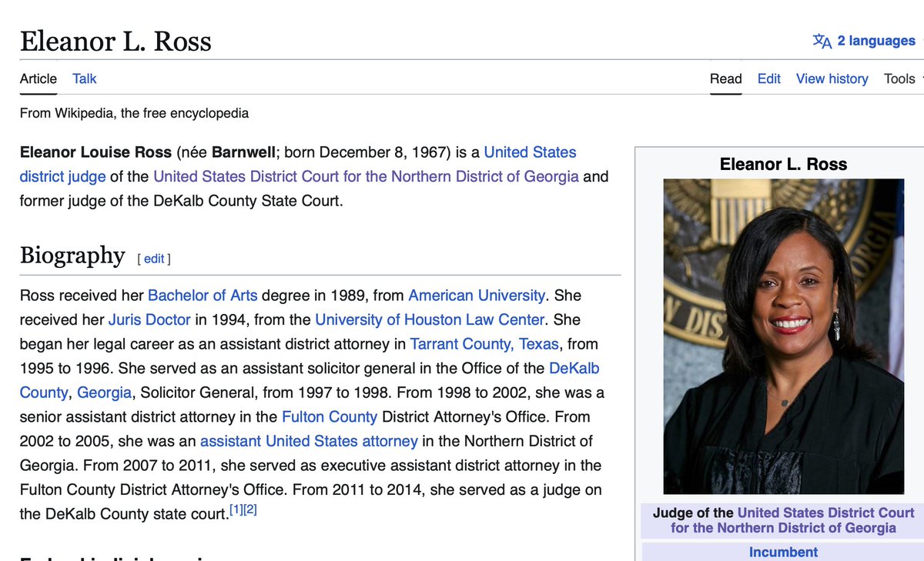This screenshot has height=561, width=924.
Task: Open Eleanor L. Ross infobox portrait
Action: click(784, 336)
